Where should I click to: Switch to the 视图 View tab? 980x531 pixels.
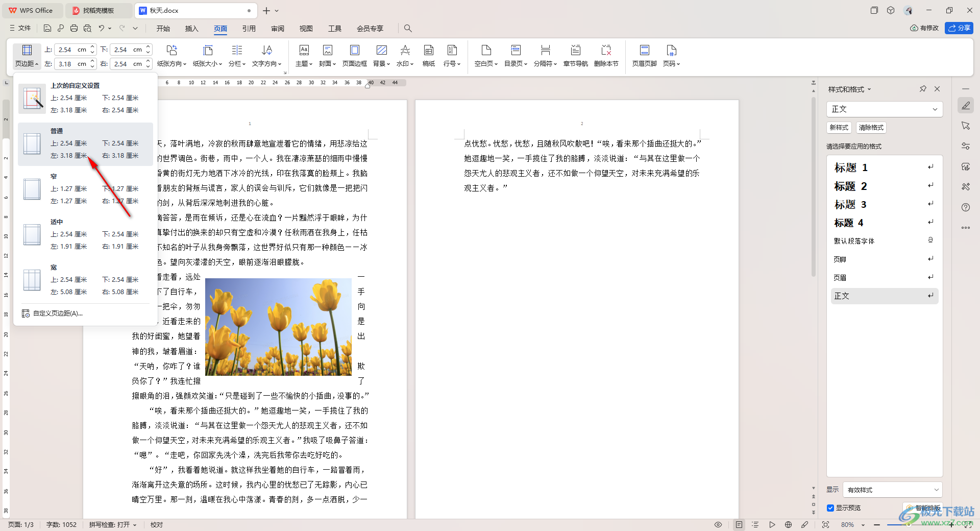click(x=306, y=29)
